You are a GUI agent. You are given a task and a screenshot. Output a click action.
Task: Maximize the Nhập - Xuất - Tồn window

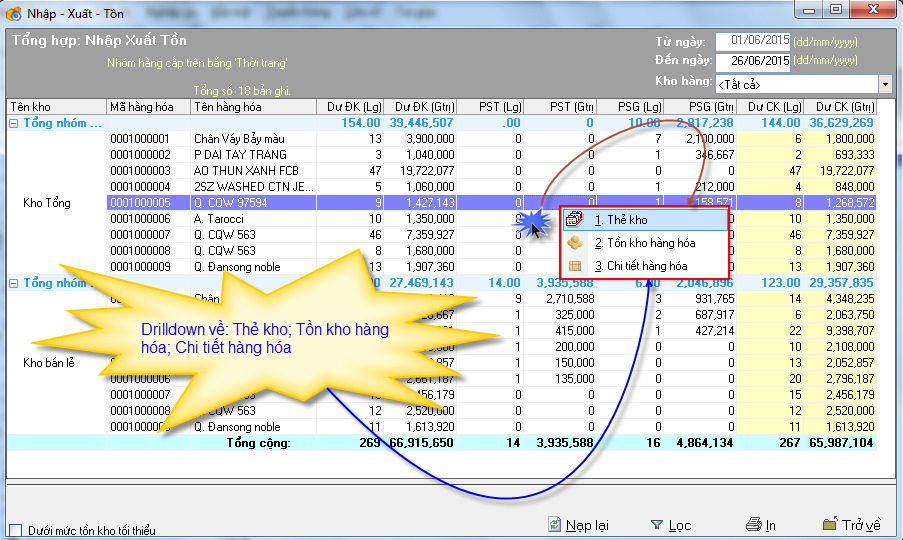[835, 10]
